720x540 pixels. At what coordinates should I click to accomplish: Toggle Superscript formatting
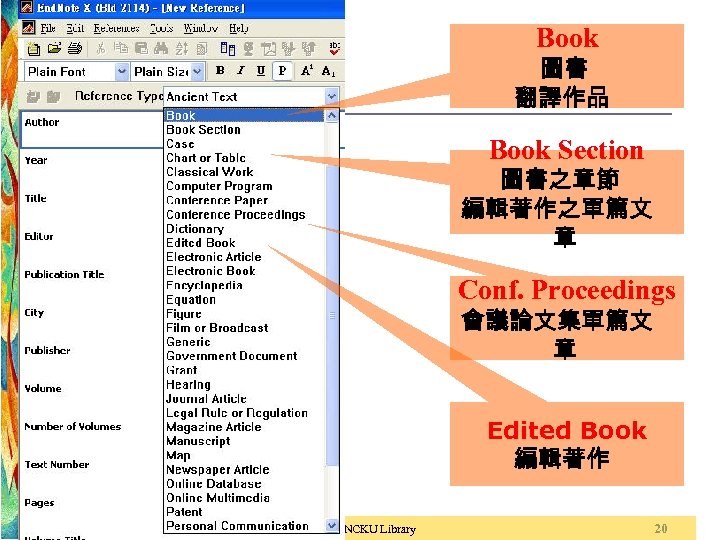pyautogui.click(x=306, y=71)
